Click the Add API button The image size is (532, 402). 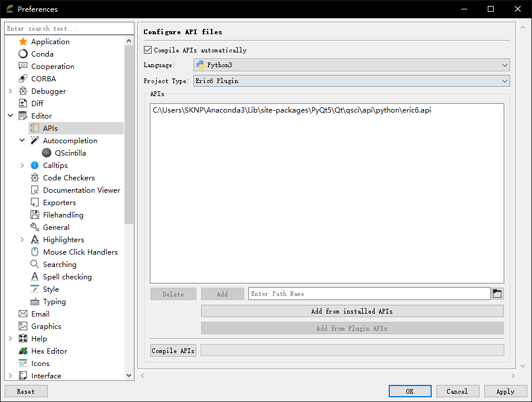click(222, 294)
